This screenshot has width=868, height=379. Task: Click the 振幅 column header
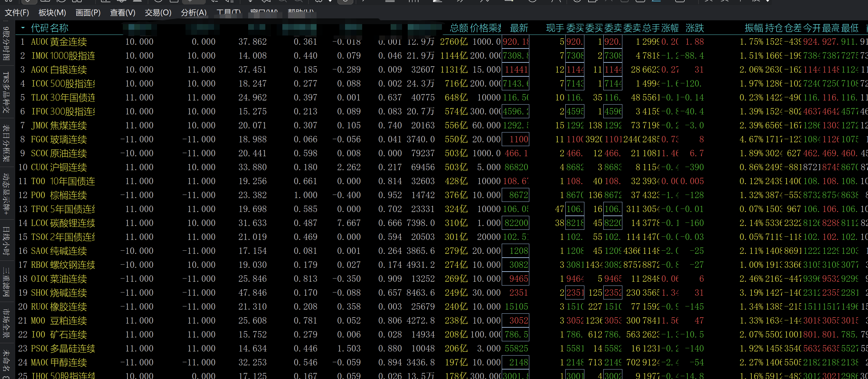[754, 28]
